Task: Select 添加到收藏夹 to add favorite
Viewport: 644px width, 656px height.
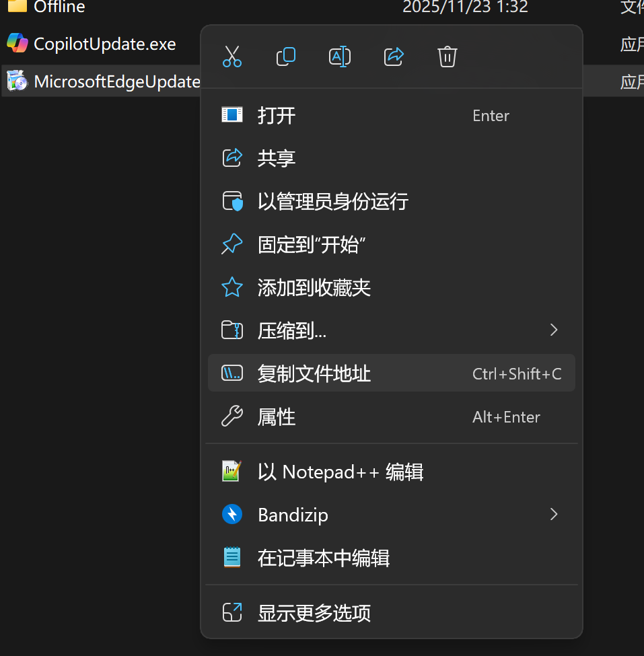Action: [x=314, y=288]
